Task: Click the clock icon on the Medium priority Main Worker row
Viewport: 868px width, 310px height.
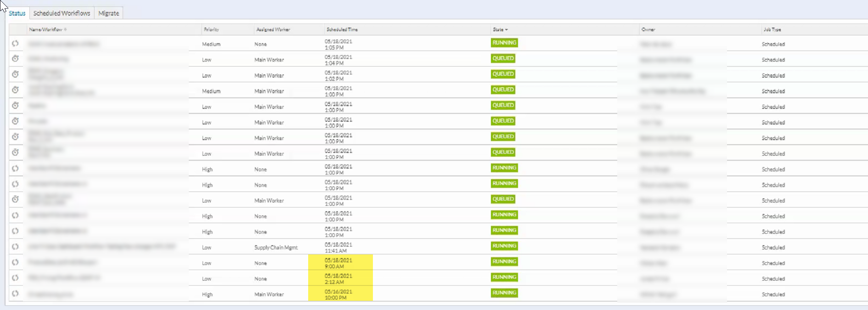Action: click(x=15, y=90)
